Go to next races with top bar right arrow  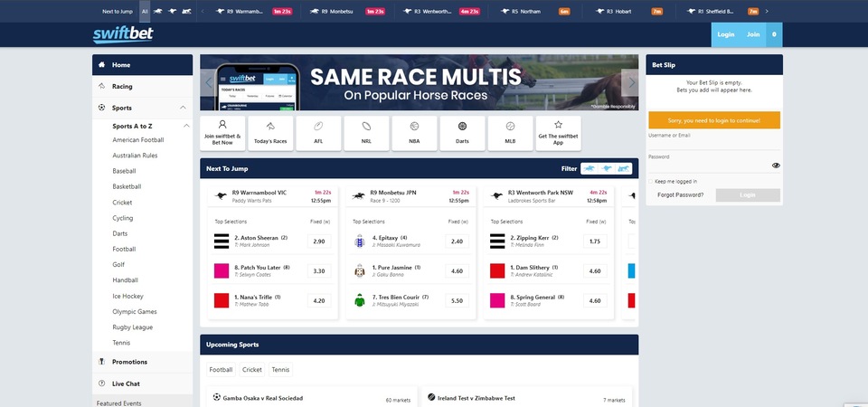pyautogui.click(x=767, y=11)
